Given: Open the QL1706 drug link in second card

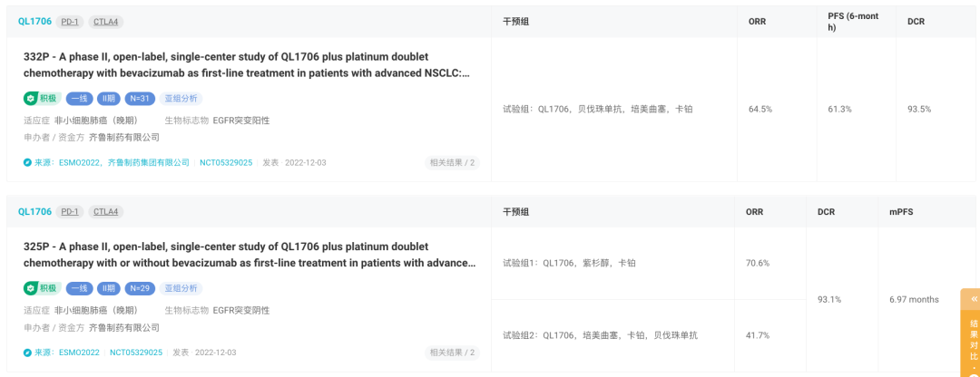Looking at the screenshot, I should tap(35, 211).
